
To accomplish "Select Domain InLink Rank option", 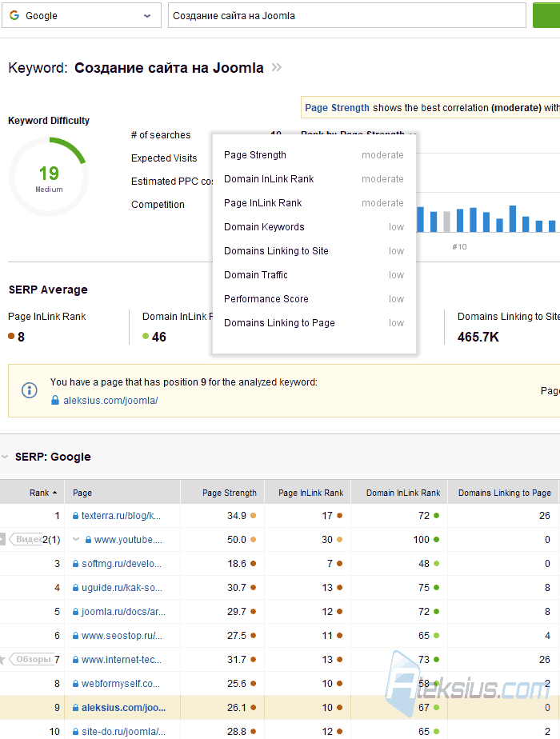I will [x=314, y=179].
